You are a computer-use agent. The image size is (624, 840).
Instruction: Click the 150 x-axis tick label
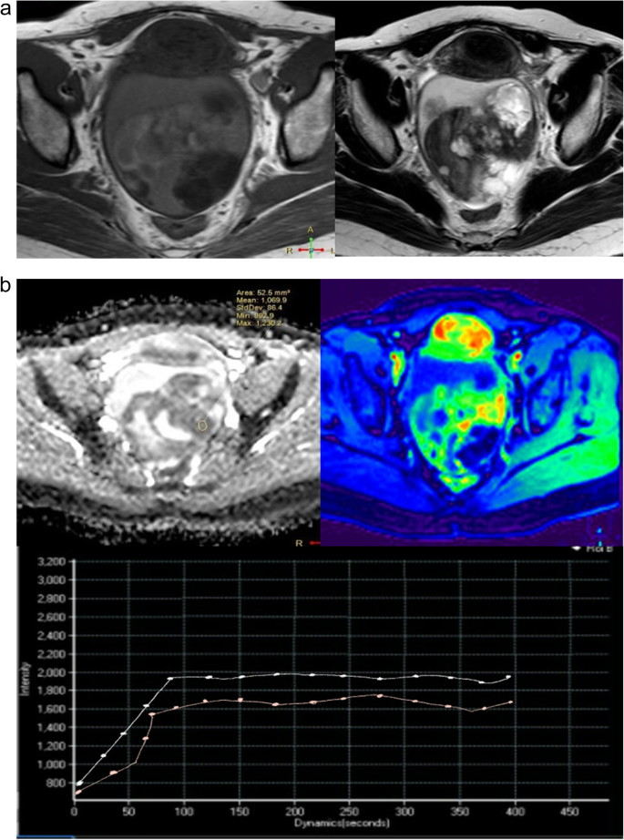239,812
